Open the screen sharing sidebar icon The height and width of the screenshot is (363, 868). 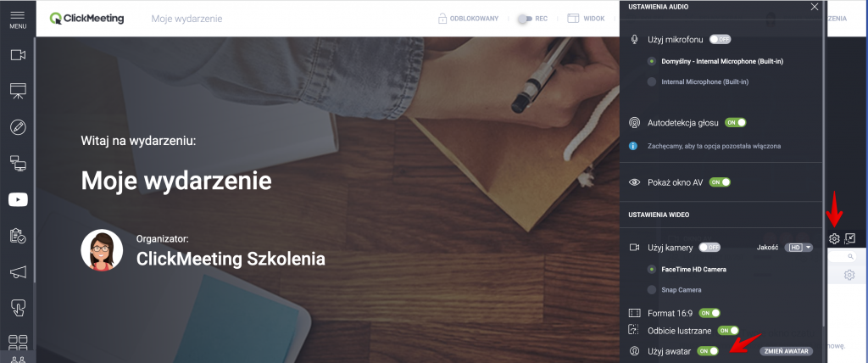pyautogui.click(x=19, y=163)
